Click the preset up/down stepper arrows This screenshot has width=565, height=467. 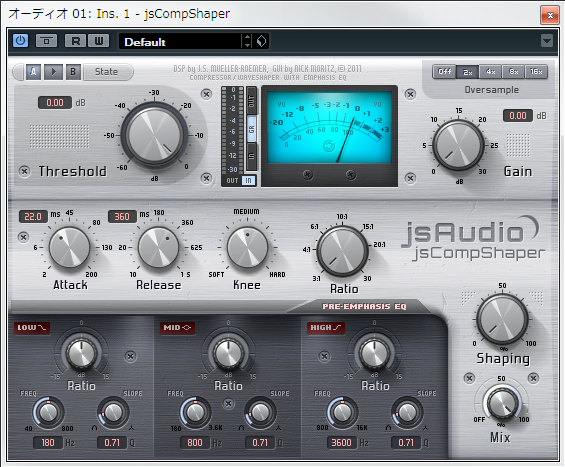click(x=247, y=41)
